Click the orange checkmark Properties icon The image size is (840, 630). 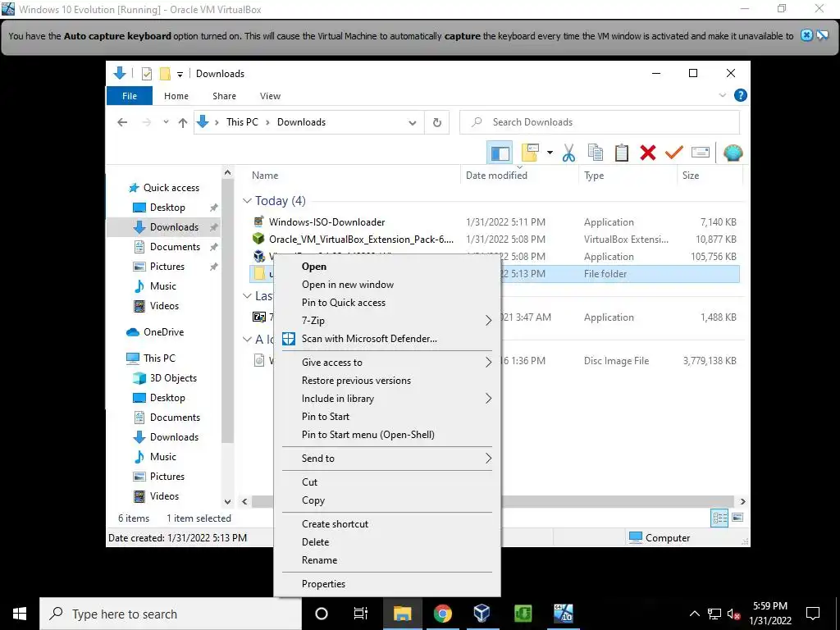point(674,153)
